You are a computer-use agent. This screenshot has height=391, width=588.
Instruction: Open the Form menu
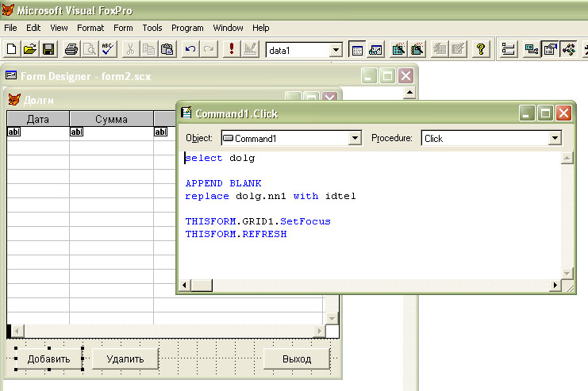pyautogui.click(x=123, y=28)
